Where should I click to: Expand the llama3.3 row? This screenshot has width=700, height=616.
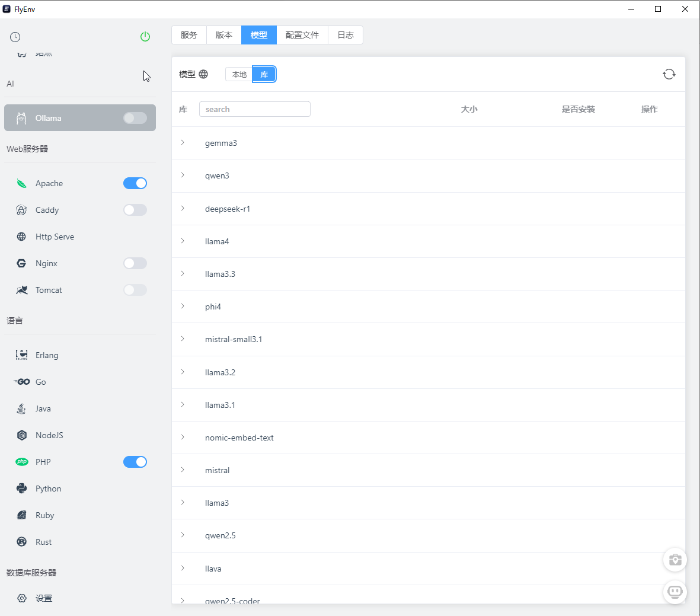(x=183, y=273)
